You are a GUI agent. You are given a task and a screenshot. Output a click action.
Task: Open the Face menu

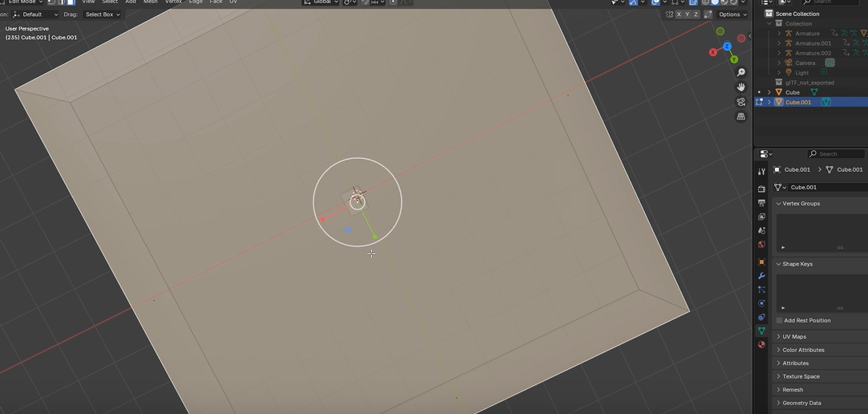coord(216,2)
